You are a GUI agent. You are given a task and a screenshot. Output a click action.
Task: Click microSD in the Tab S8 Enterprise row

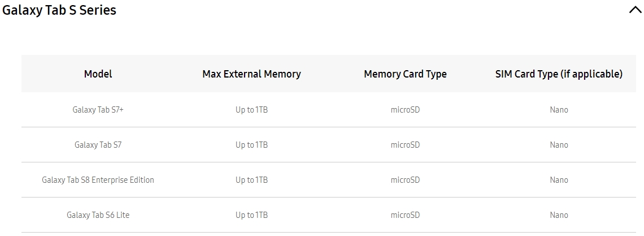tap(405, 180)
